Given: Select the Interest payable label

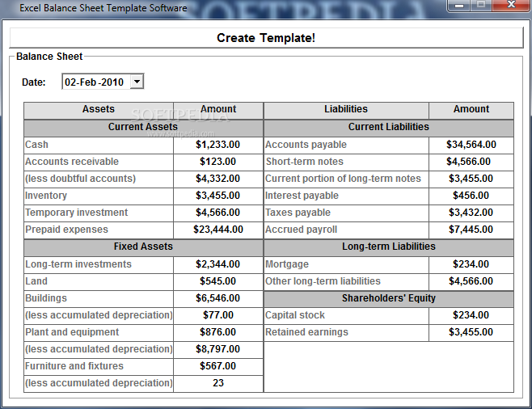Looking at the screenshot, I should [x=302, y=196].
